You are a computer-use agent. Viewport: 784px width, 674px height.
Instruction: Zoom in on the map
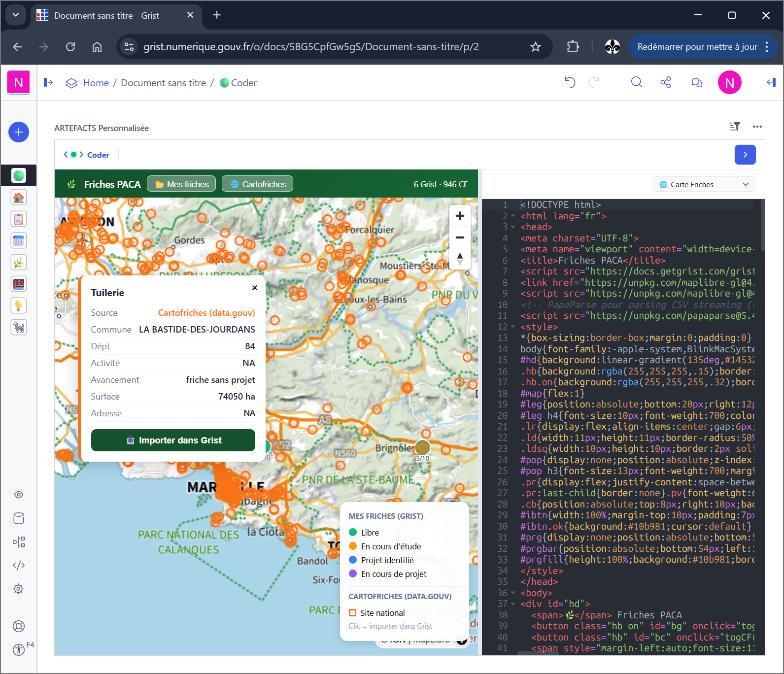click(x=460, y=216)
